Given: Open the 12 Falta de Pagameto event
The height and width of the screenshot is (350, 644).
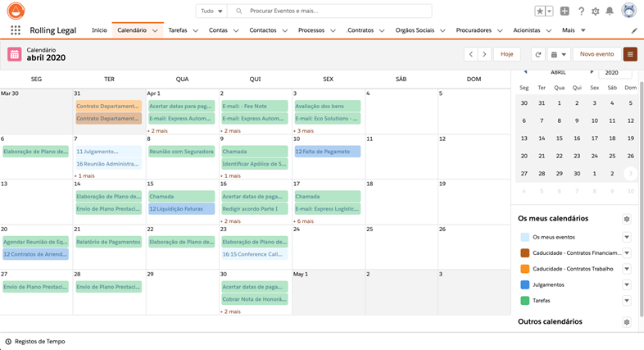Looking at the screenshot, I should coord(328,152).
